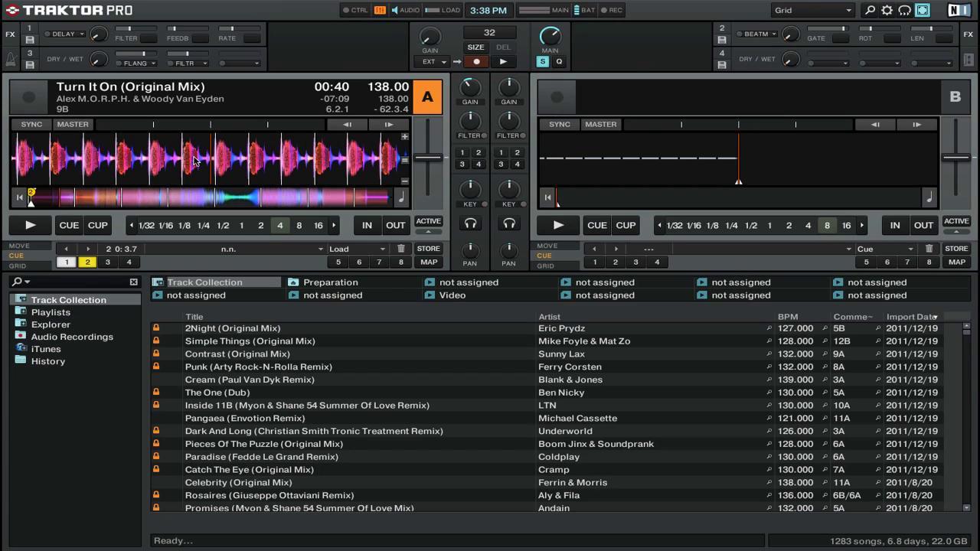This screenshot has height=551, width=980.
Task: Toggle the metronome note icon deck B
Action: point(929,197)
